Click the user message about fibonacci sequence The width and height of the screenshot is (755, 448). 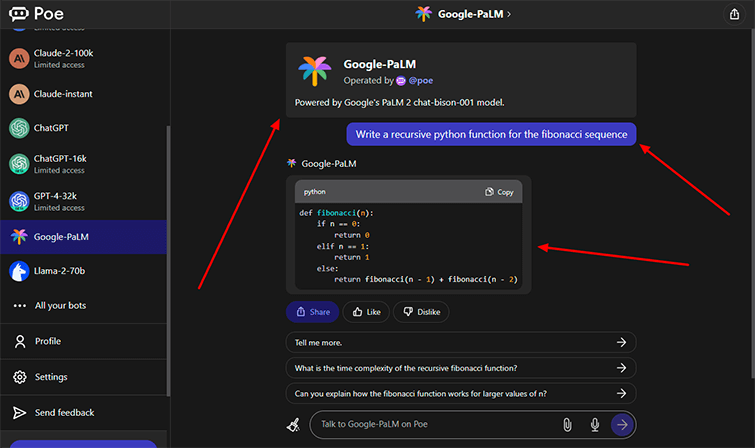(491, 134)
